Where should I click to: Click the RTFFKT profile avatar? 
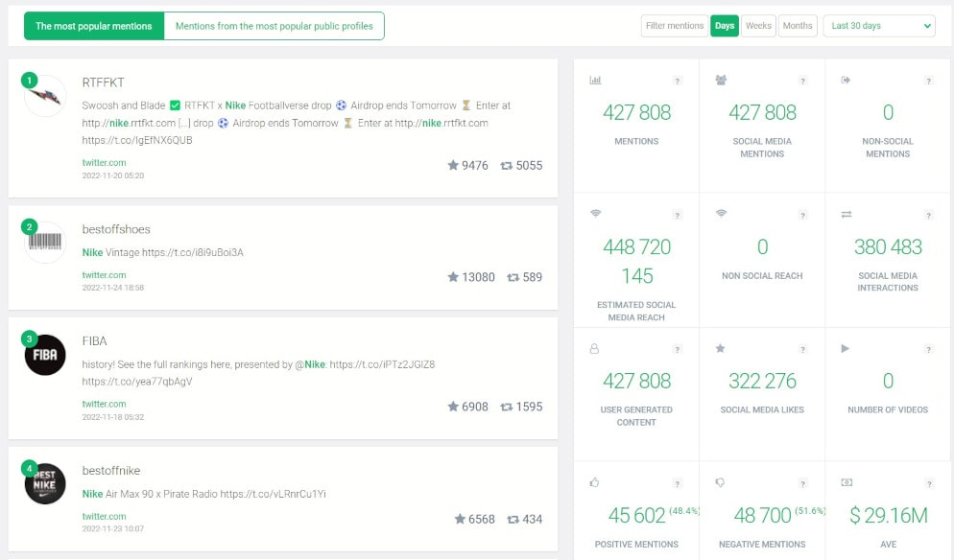click(x=45, y=96)
